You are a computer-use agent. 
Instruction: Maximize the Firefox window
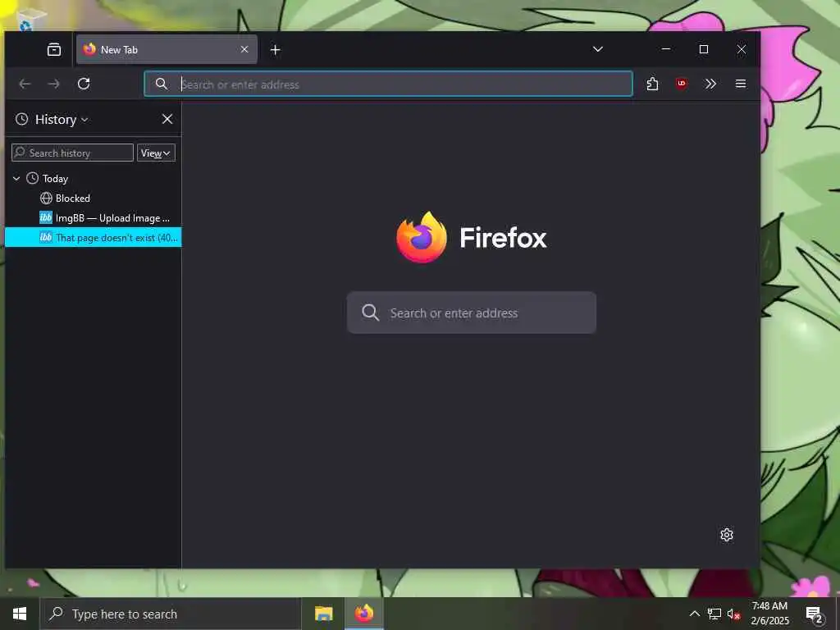point(703,49)
